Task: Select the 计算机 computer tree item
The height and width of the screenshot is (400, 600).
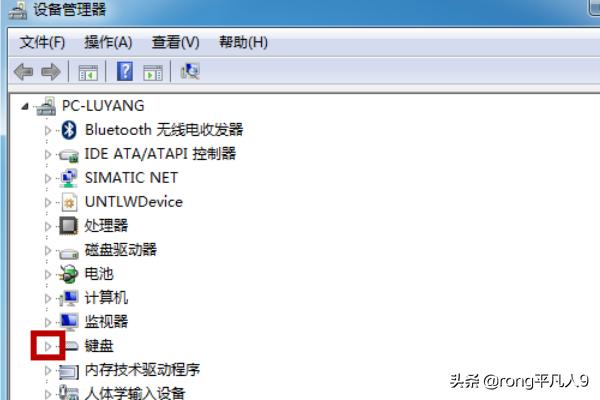Action: pos(106,298)
